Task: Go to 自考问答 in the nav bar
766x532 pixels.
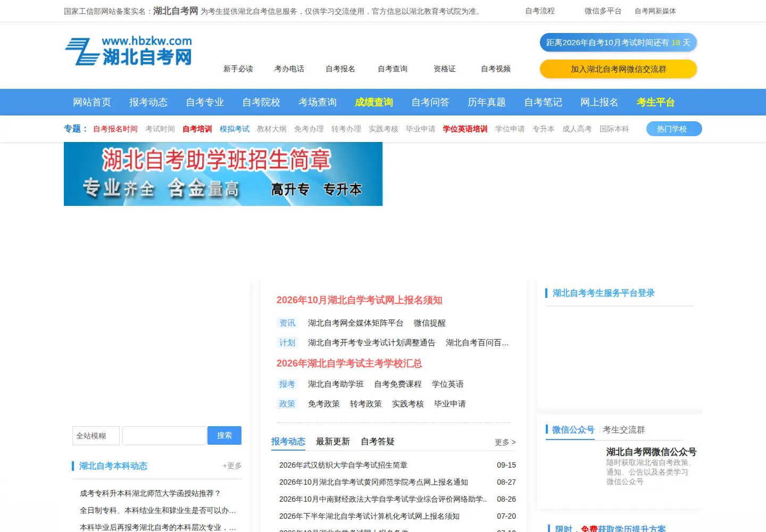Action: point(430,102)
